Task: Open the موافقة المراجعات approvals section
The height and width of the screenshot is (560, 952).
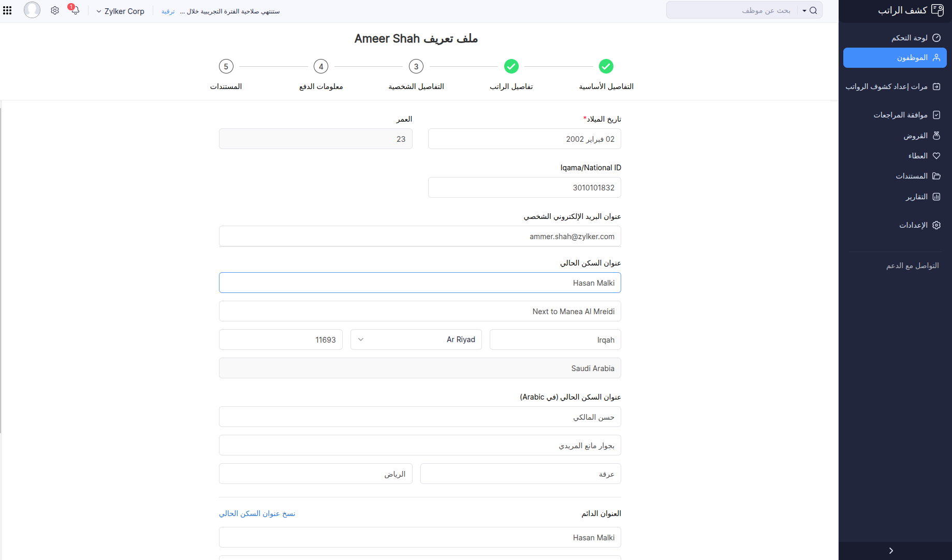Action: click(903, 114)
